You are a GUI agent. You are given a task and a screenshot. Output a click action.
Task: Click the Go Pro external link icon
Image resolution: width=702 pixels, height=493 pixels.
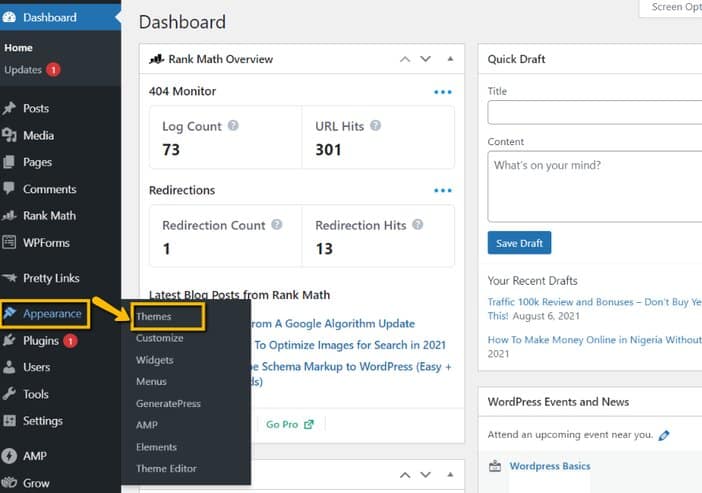point(309,424)
